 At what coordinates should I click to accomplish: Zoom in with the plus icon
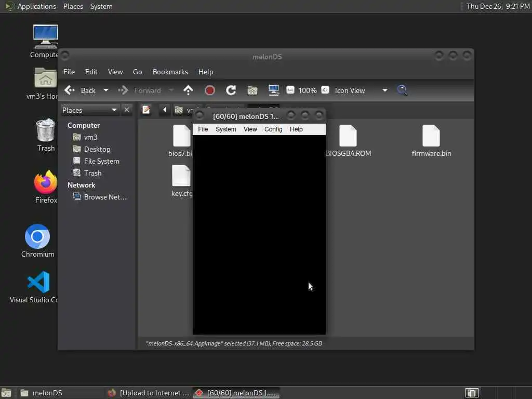[325, 90]
